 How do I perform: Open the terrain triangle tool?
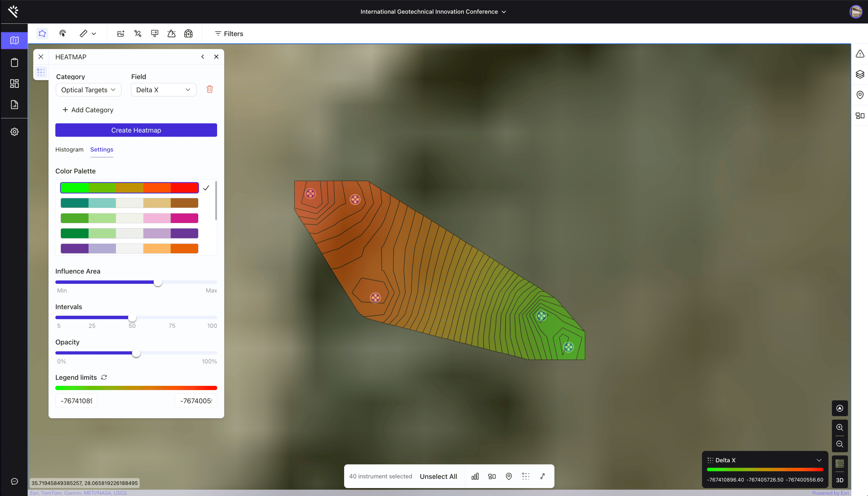pos(171,34)
